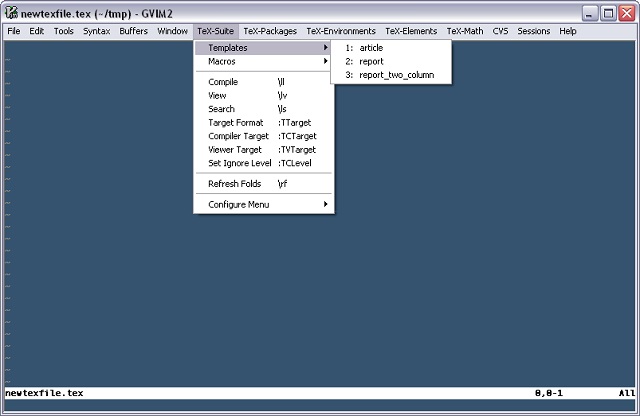Choose View from TeX-Suite menu
640x416 pixels.
click(264, 96)
